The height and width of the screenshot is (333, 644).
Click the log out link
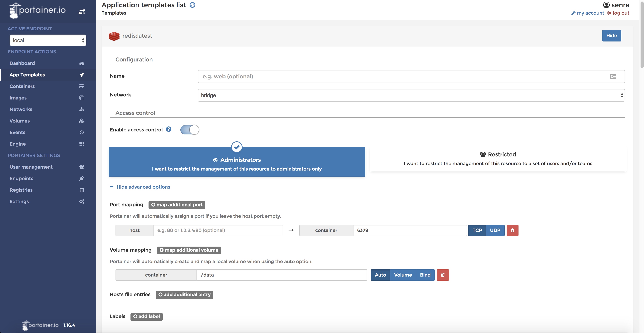click(x=621, y=13)
